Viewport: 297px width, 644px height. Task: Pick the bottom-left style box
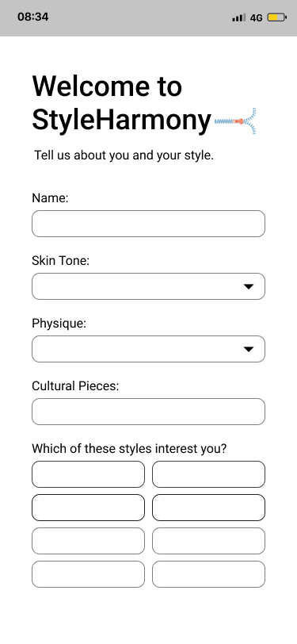click(88, 574)
